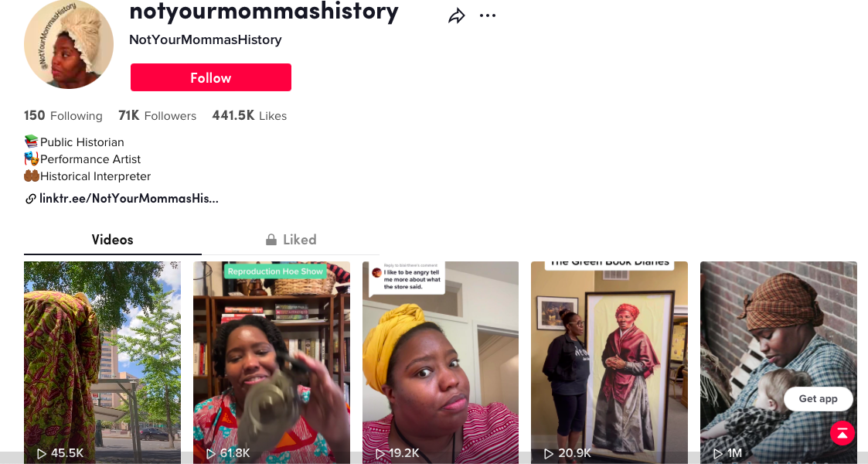Click the play icon on 1M video
This screenshot has height=464, width=868.
click(718, 453)
